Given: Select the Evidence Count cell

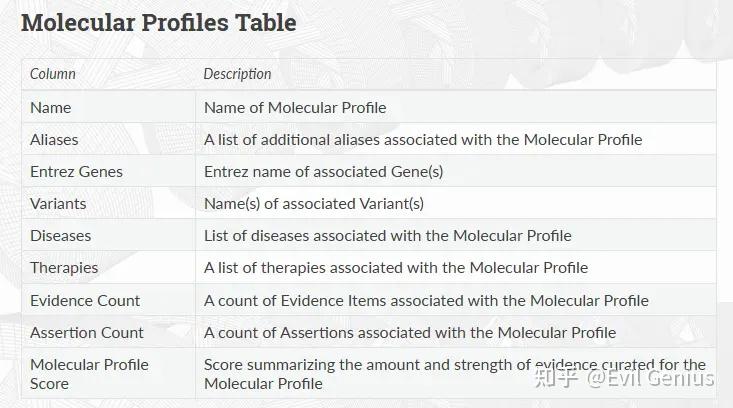Looking at the screenshot, I should click(85, 300).
